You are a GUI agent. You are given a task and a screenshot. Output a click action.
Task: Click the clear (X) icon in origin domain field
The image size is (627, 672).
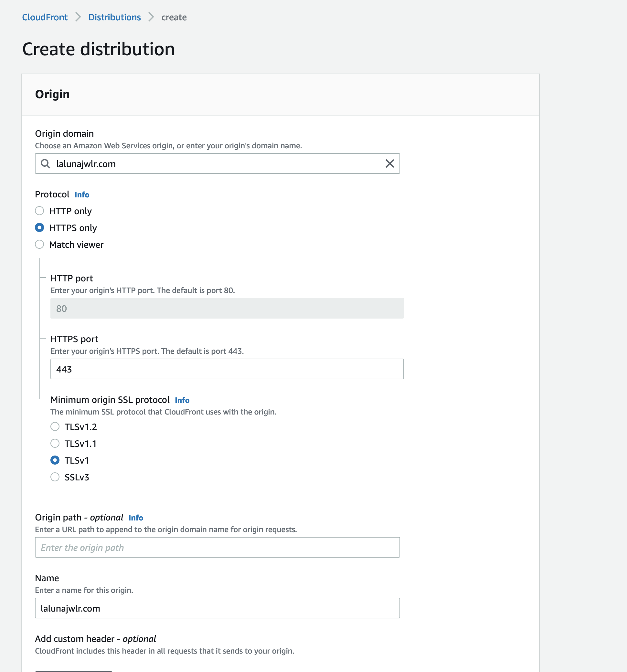point(389,163)
